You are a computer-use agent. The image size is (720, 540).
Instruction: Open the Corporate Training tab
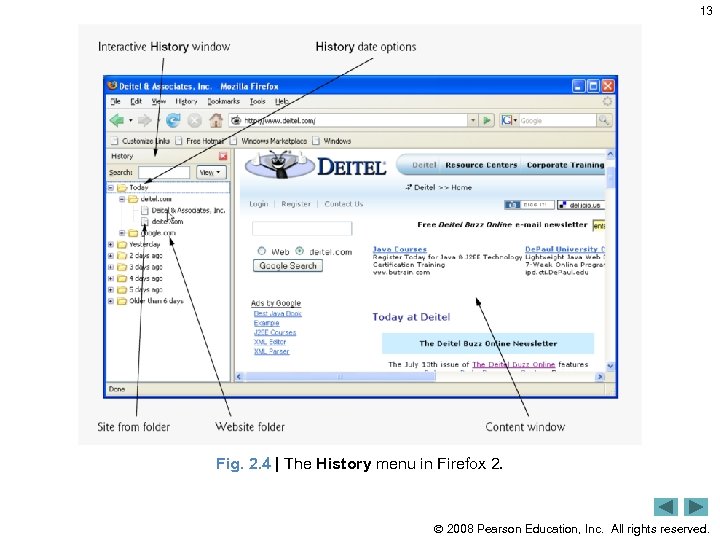tap(565, 165)
